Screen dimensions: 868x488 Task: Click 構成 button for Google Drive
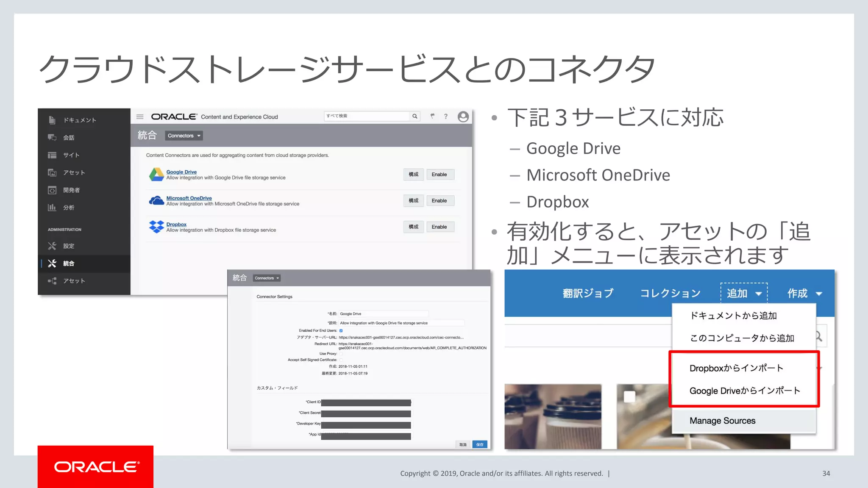click(x=414, y=175)
